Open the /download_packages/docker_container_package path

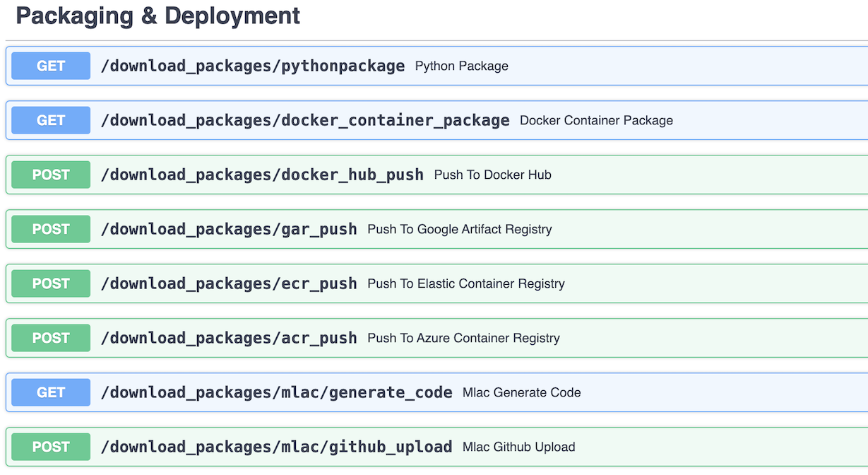(305, 121)
